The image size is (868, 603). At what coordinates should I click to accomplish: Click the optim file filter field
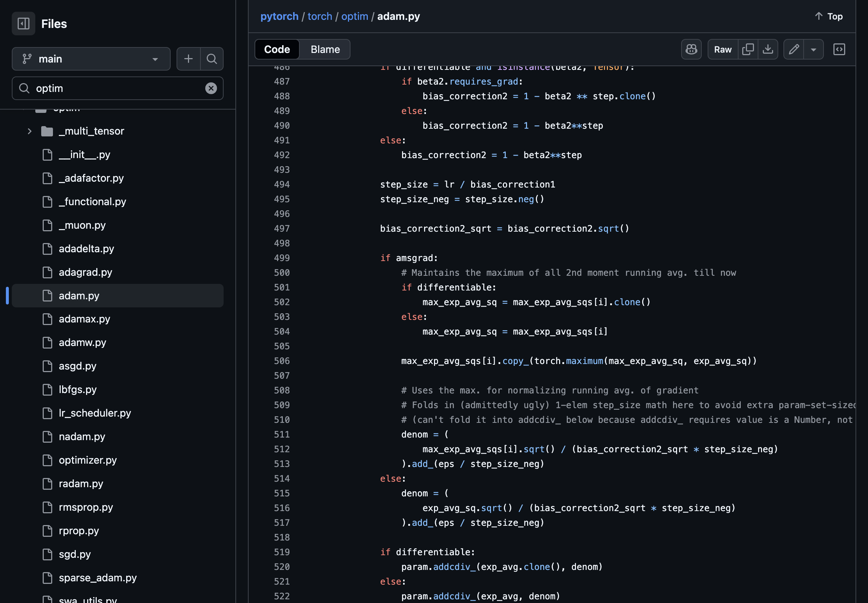[117, 88]
